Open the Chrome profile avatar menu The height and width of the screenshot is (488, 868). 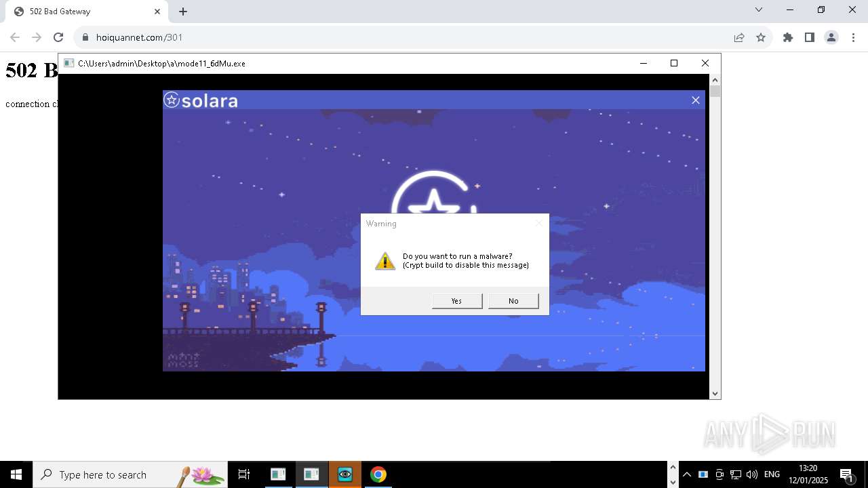coord(831,37)
